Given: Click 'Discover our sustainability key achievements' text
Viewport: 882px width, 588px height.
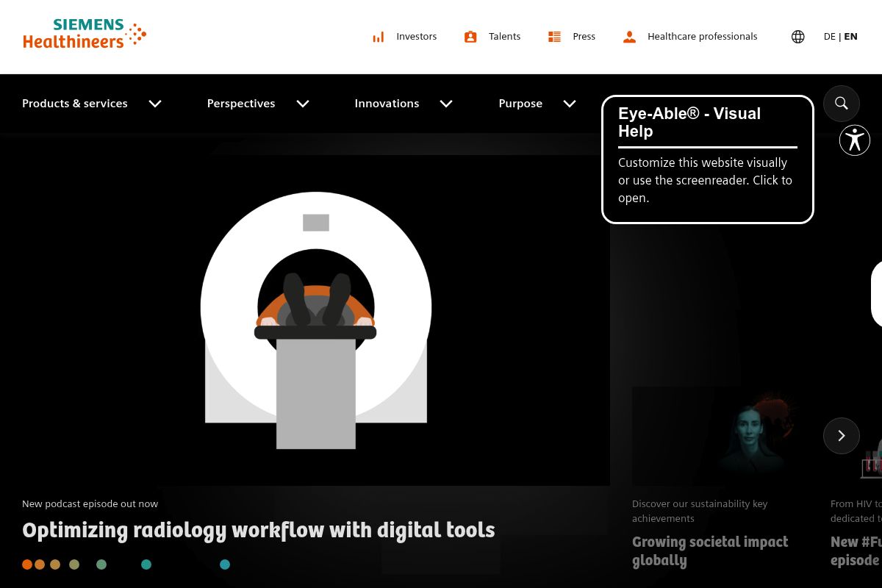Looking at the screenshot, I should (x=700, y=511).
